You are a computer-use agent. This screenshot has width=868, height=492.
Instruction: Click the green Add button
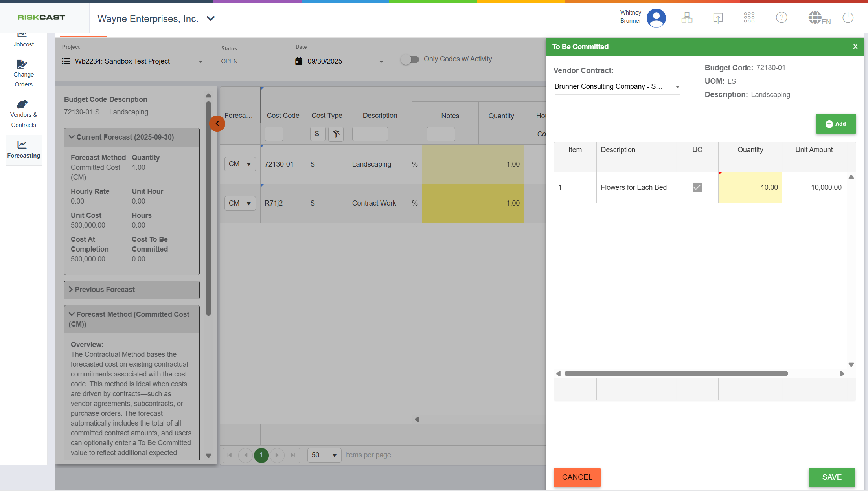click(x=835, y=124)
